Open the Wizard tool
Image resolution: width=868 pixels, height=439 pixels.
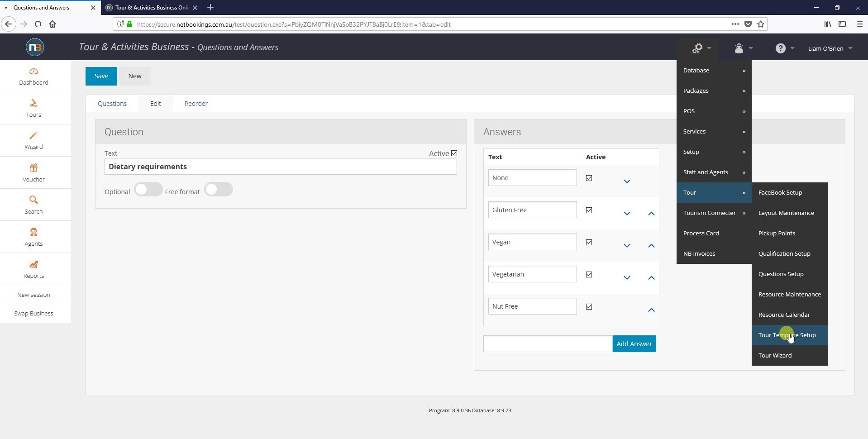(x=33, y=140)
